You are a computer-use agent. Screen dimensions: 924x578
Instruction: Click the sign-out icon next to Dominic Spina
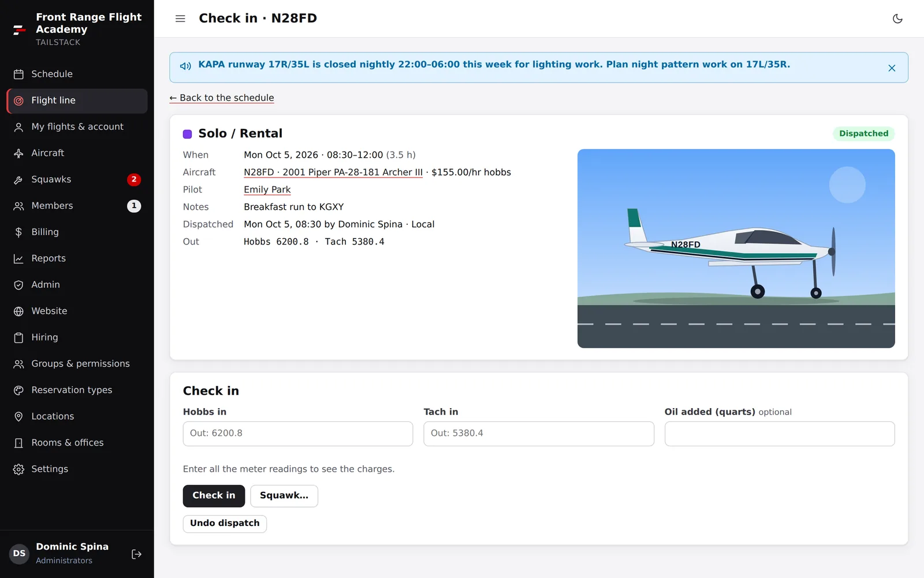137,554
